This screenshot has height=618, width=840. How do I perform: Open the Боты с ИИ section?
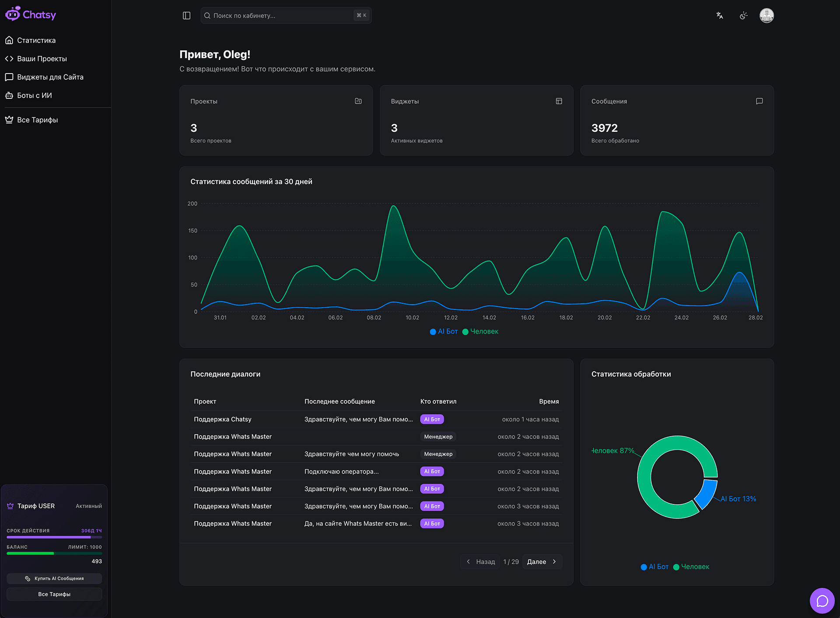[35, 95]
